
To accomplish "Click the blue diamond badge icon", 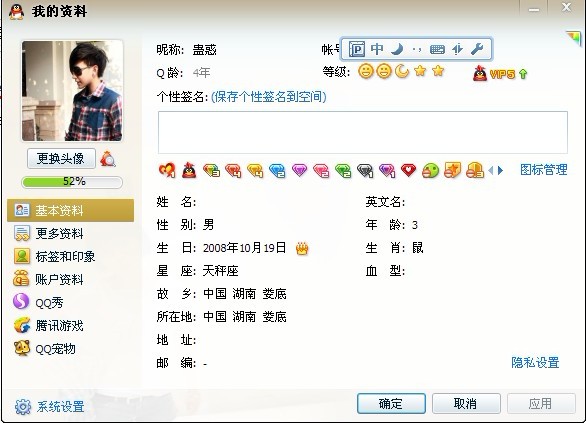I will pos(277,170).
